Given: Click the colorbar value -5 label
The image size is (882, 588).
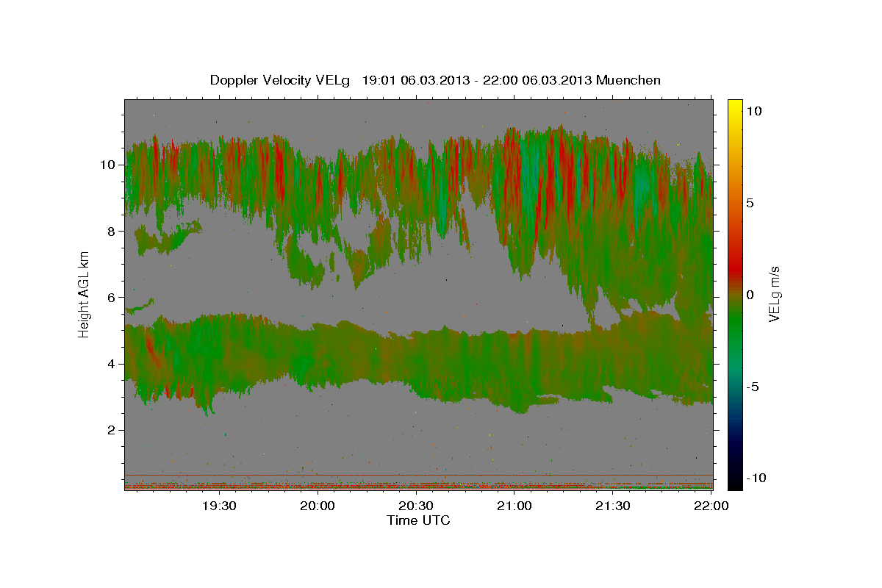Looking at the screenshot, I should tap(753, 387).
